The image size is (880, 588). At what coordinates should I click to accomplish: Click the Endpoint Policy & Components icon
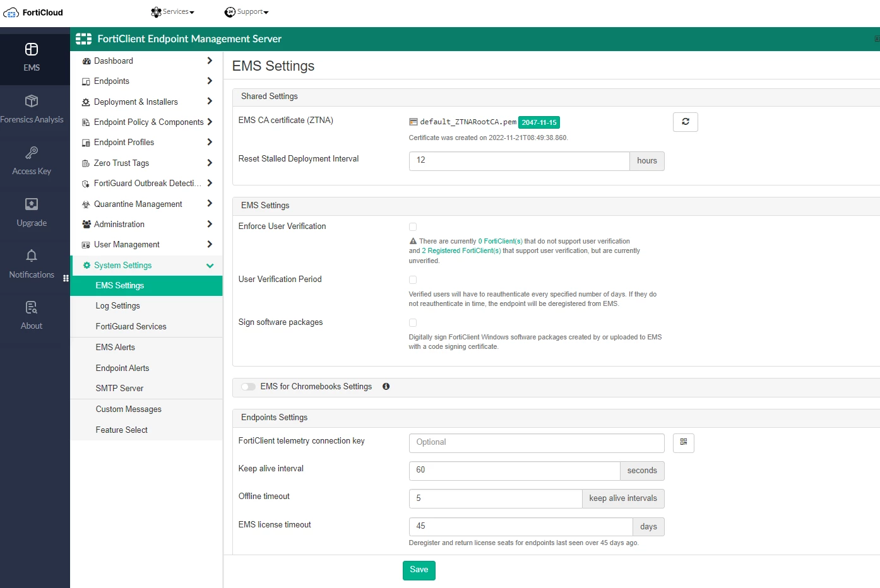(86, 122)
